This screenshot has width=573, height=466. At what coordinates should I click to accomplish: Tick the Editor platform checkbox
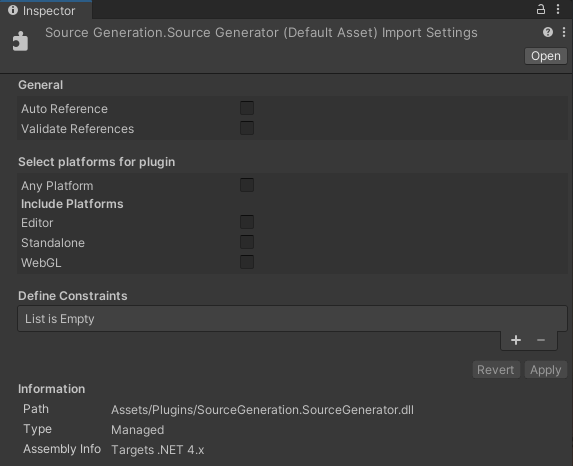click(x=247, y=222)
